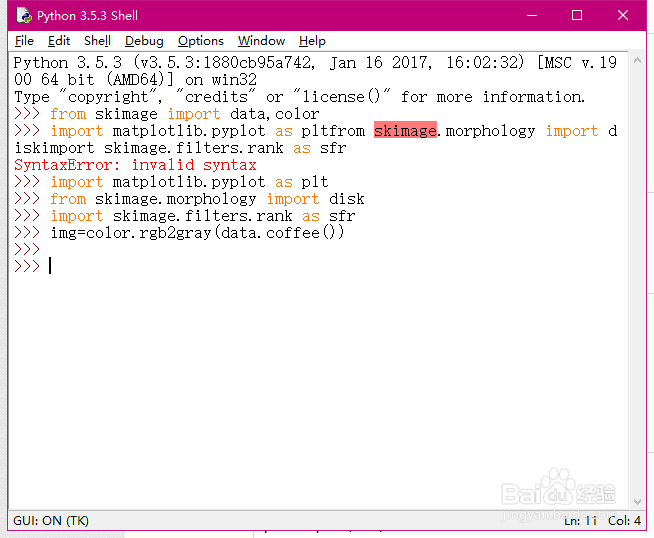Click the 'Python 3.5.3 Shell' window title

pyautogui.click(x=87, y=16)
